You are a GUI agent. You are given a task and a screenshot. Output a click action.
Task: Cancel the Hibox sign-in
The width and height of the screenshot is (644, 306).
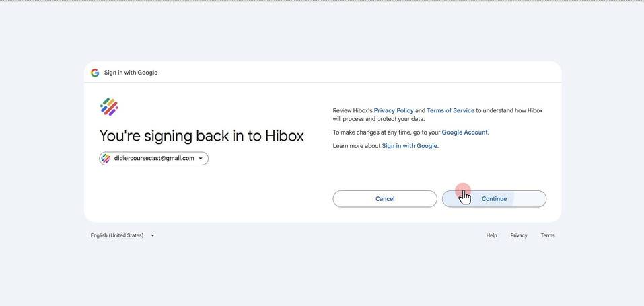385,199
